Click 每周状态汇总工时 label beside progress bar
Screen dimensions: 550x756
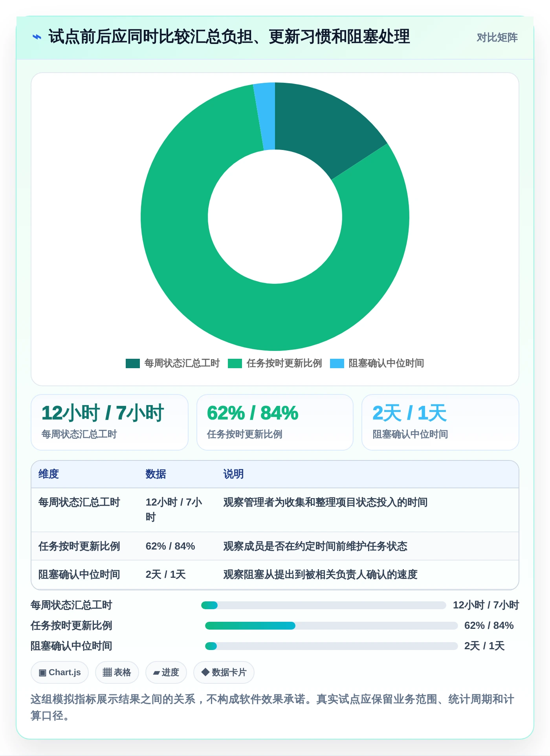(71, 605)
